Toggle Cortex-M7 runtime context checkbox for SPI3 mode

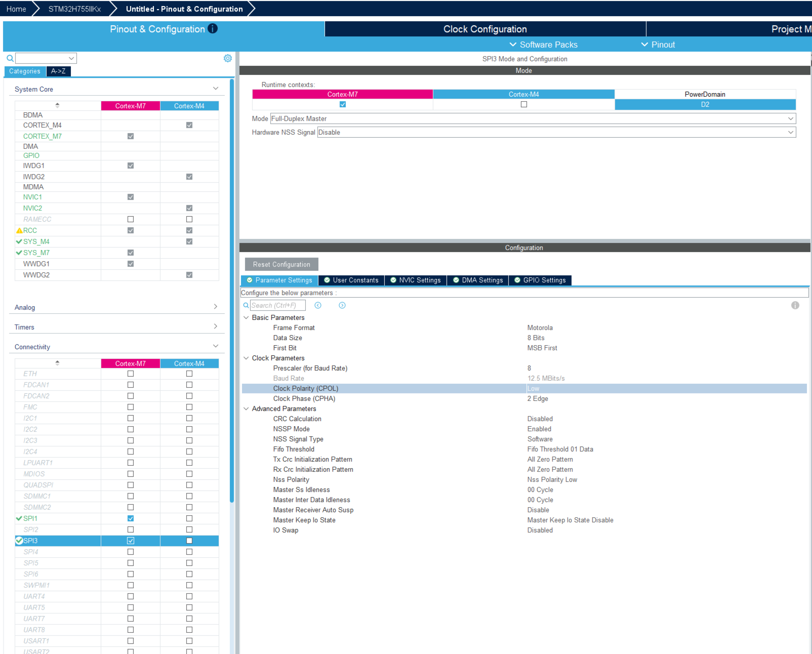tap(343, 104)
